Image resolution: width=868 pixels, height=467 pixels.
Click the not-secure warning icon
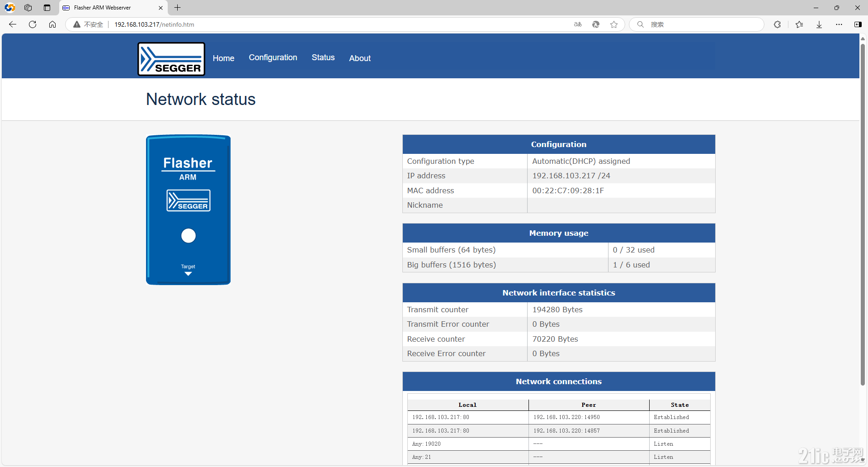[x=77, y=24]
